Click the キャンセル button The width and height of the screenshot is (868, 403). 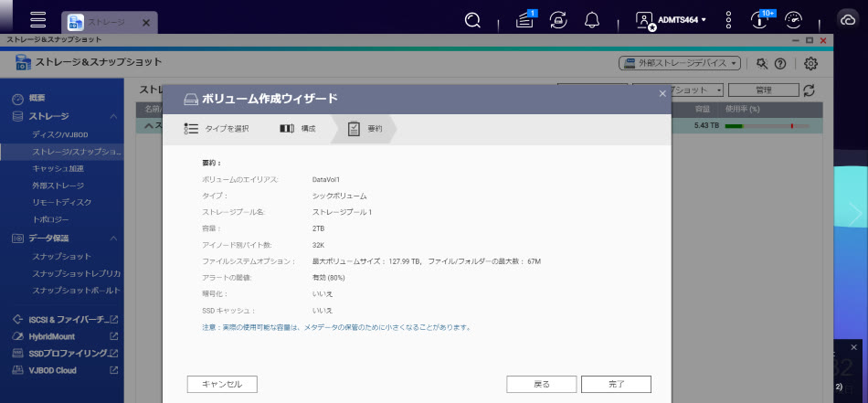[222, 384]
